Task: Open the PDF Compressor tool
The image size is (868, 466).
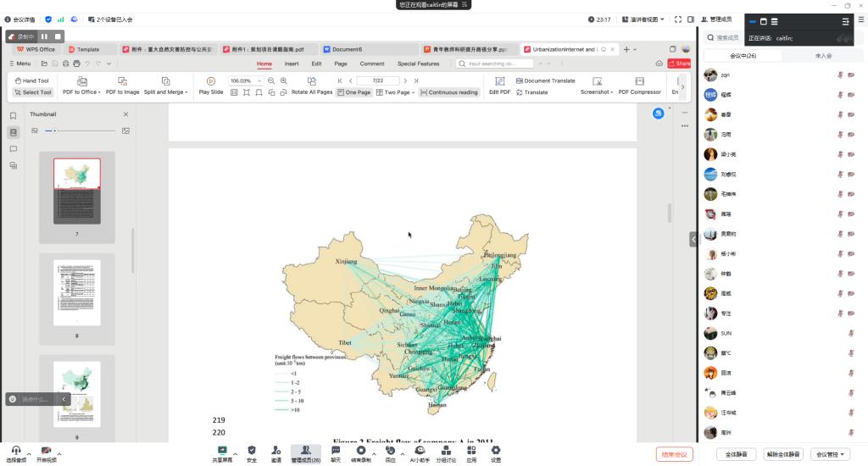Action: (x=639, y=81)
